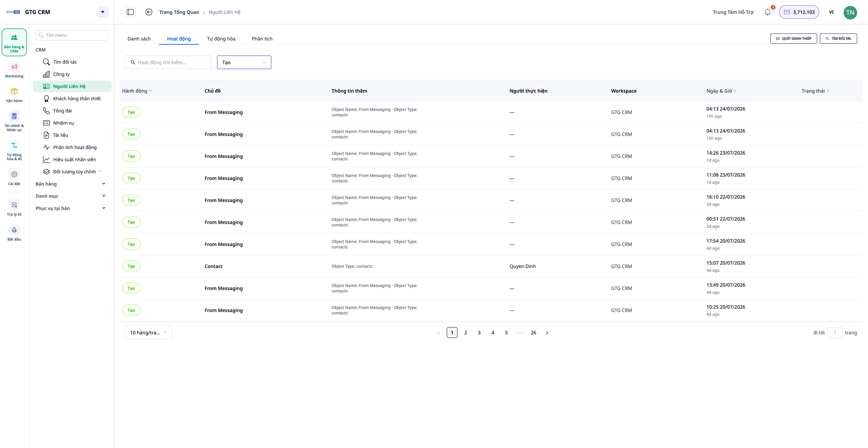The width and height of the screenshot is (868, 448).
Task: Open the GTG CRM workspace switcher arrow
Action: click(103, 12)
